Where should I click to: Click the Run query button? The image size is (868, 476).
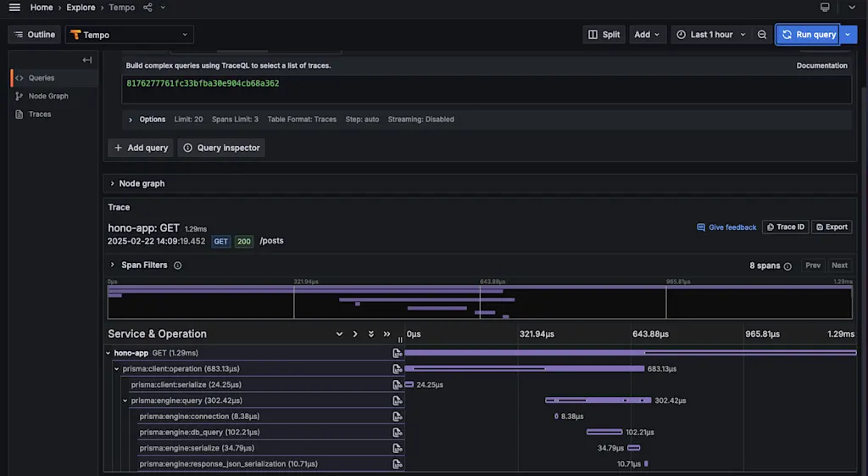point(809,34)
